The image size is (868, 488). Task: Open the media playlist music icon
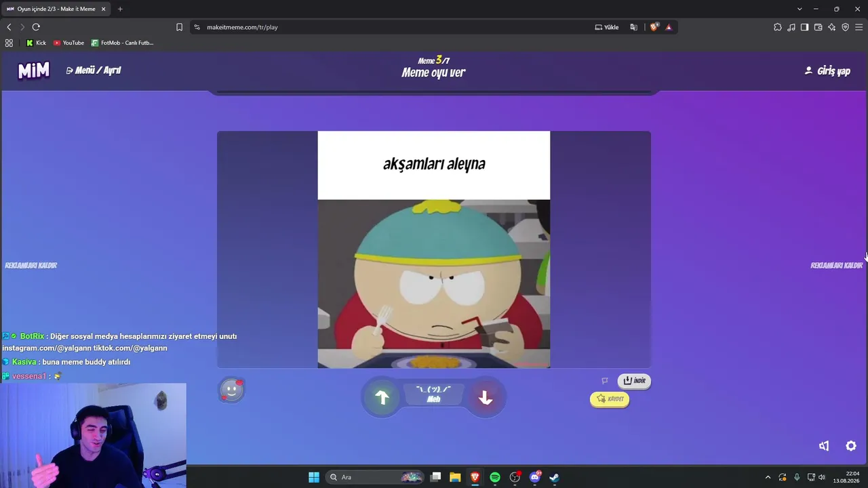(791, 27)
